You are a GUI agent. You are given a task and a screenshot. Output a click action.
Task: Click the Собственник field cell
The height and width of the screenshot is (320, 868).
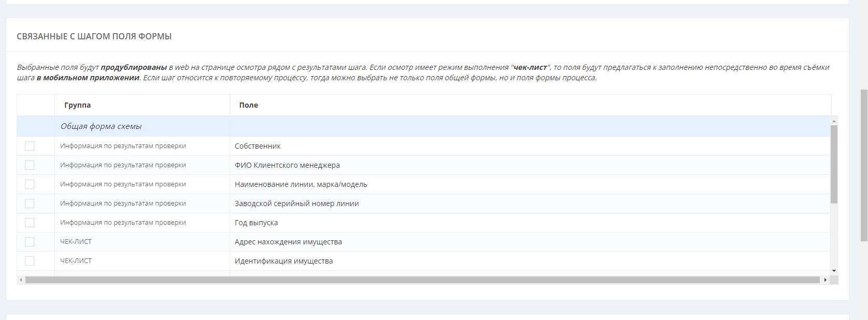258,146
